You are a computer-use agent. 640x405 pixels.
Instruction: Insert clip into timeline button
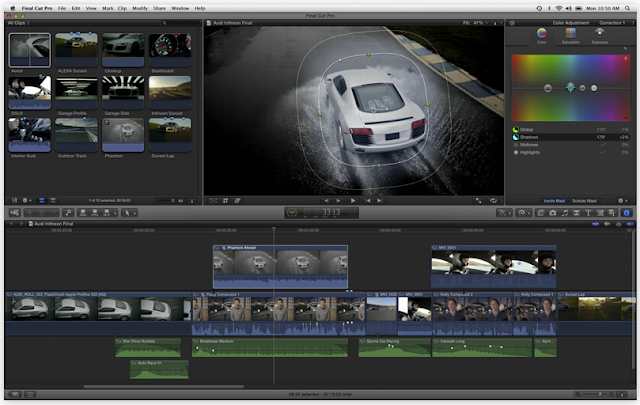pyautogui.click(x=95, y=213)
